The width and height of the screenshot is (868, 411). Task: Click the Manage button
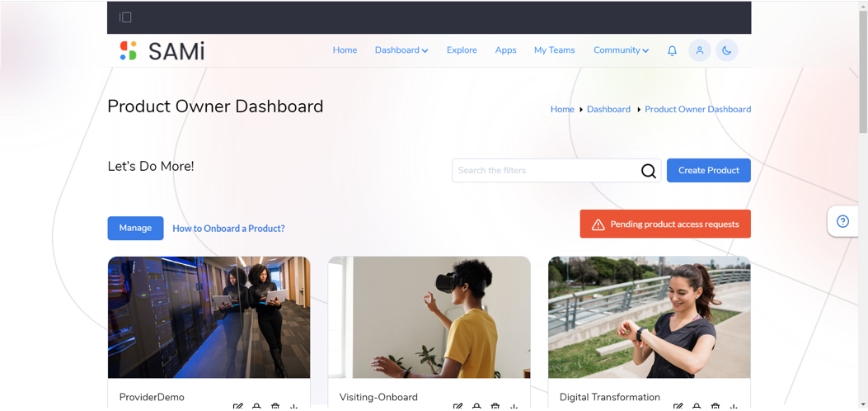click(x=136, y=229)
